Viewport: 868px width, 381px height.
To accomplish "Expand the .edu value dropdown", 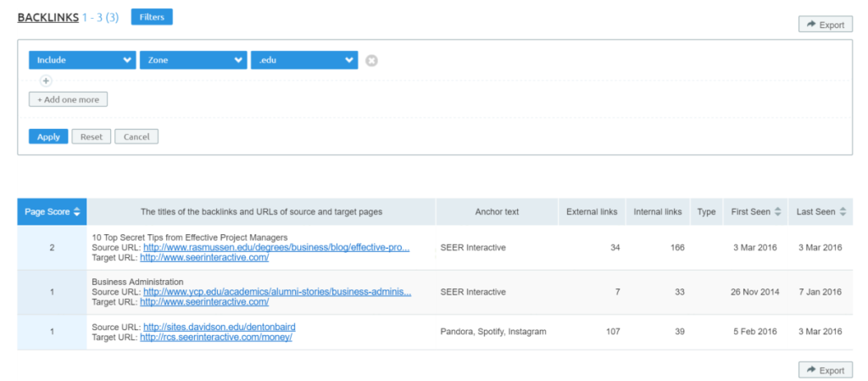I will 304,60.
